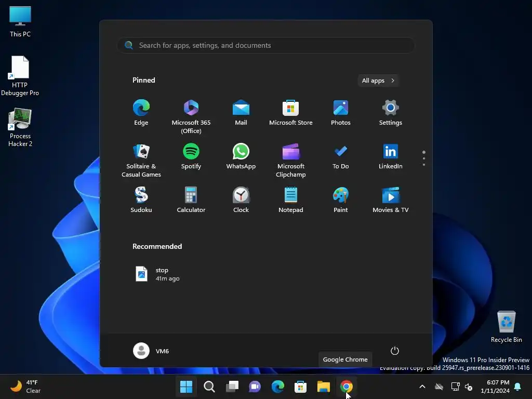Click the "41m ago" text under stop
The image size is (532, 399).
[167, 278]
